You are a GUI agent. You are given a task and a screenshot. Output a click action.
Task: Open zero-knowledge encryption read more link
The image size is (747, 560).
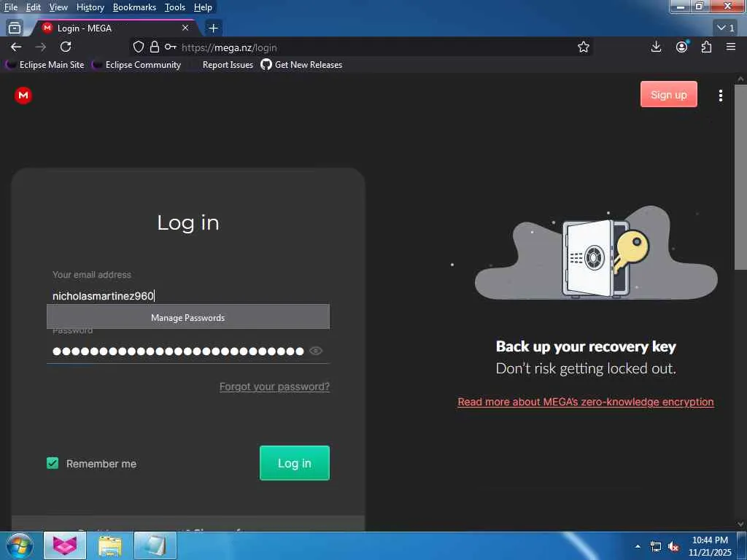tap(586, 402)
